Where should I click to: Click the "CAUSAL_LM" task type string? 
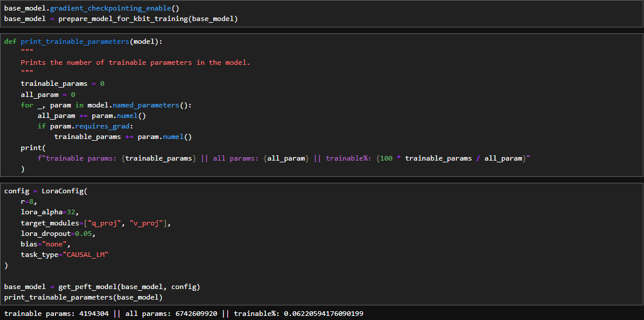point(88,255)
